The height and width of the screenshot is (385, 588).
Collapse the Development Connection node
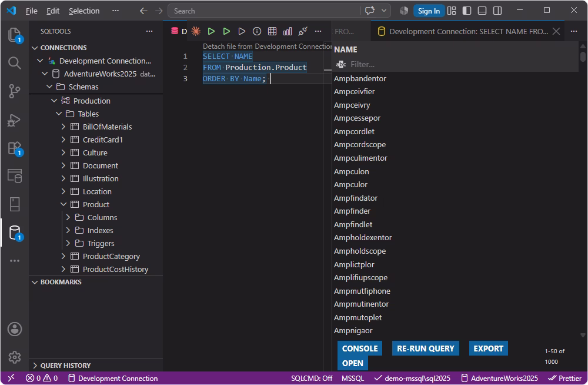[40, 61]
